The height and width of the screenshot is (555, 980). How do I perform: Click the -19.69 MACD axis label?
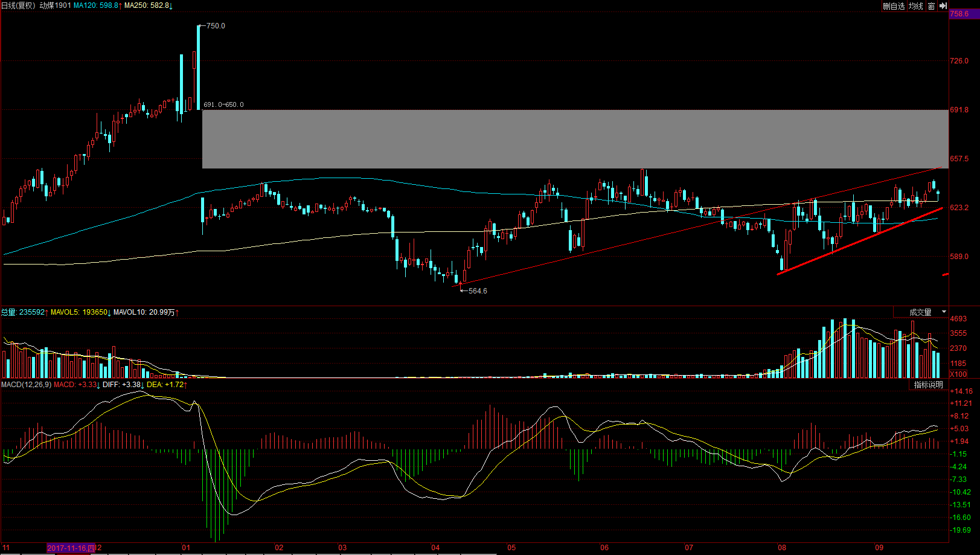[x=961, y=530]
